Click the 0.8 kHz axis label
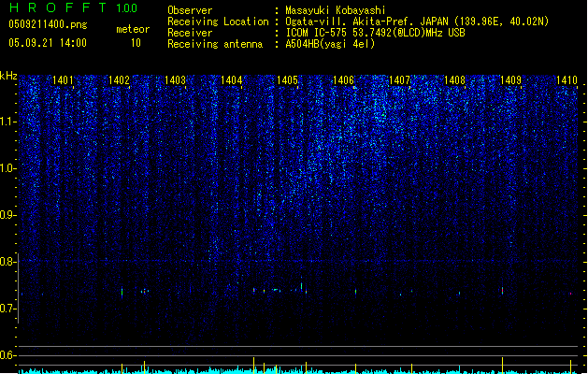588x374 pixels. [x=7, y=262]
